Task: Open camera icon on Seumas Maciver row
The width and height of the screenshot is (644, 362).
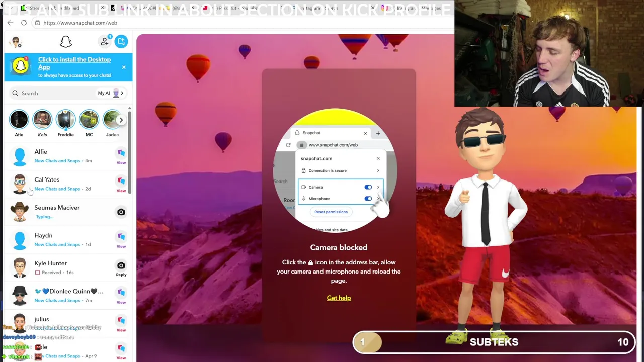Action: click(x=121, y=212)
